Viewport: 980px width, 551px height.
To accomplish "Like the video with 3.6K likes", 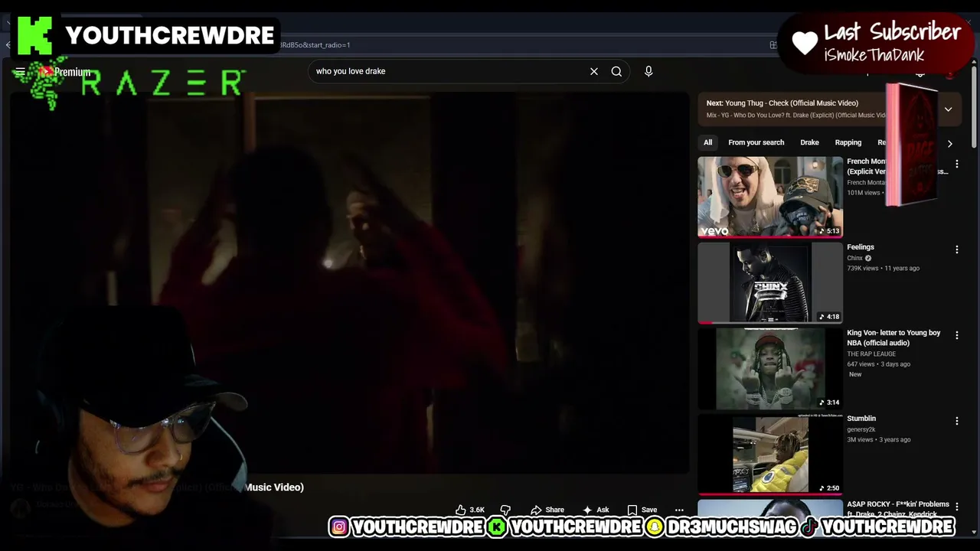I will tap(469, 510).
